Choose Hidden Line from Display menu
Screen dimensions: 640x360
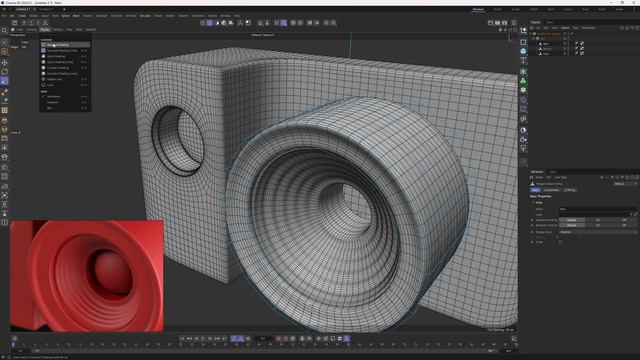point(64,79)
